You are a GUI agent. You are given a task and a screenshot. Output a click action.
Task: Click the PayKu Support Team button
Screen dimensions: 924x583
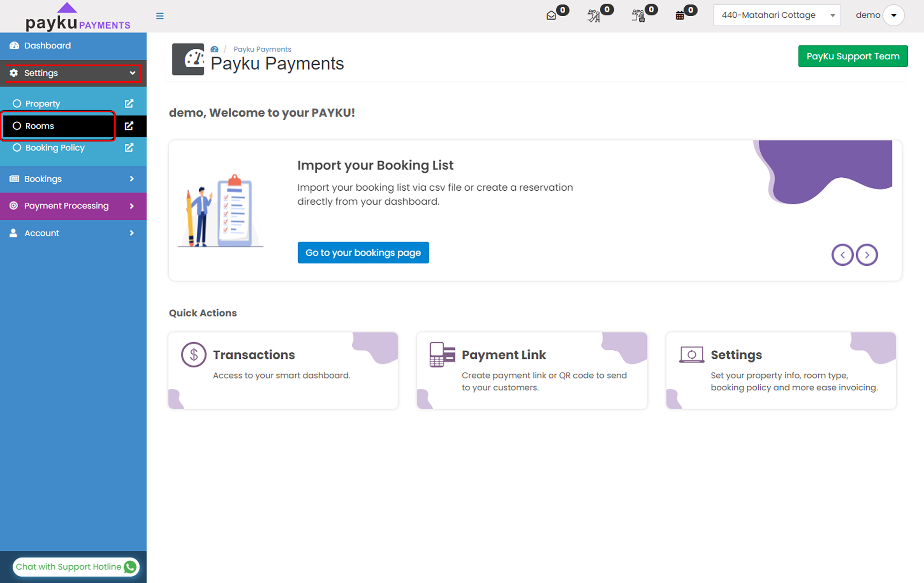coord(853,56)
